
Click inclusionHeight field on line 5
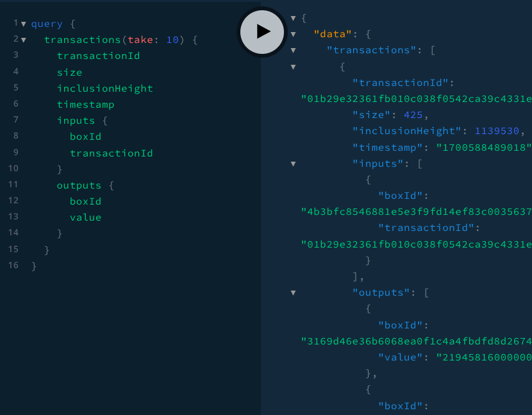pyautogui.click(x=105, y=89)
